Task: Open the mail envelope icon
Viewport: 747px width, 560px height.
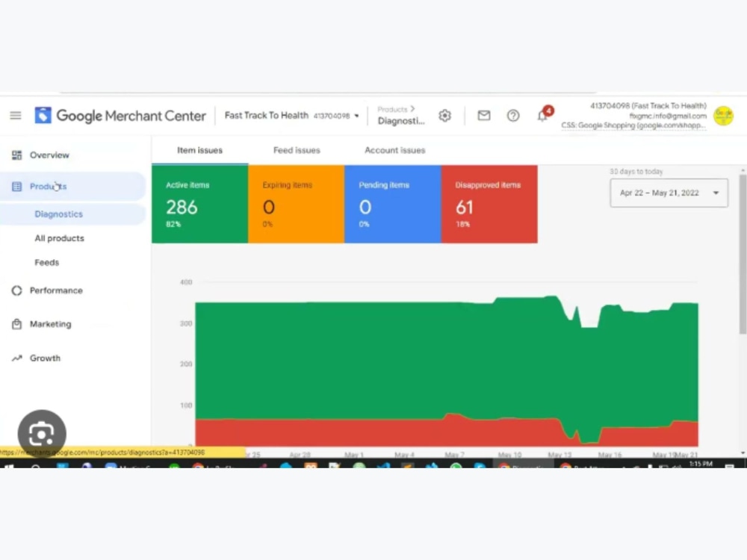Action: pyautogui.click(x=483, y=115)
